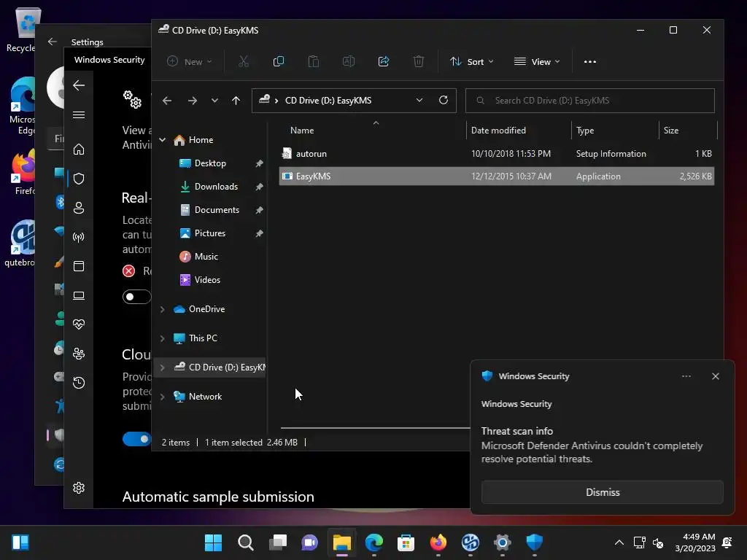The image size is (747, 560).
Task: Open Device security sidebar icon
Action: (79, 295)
